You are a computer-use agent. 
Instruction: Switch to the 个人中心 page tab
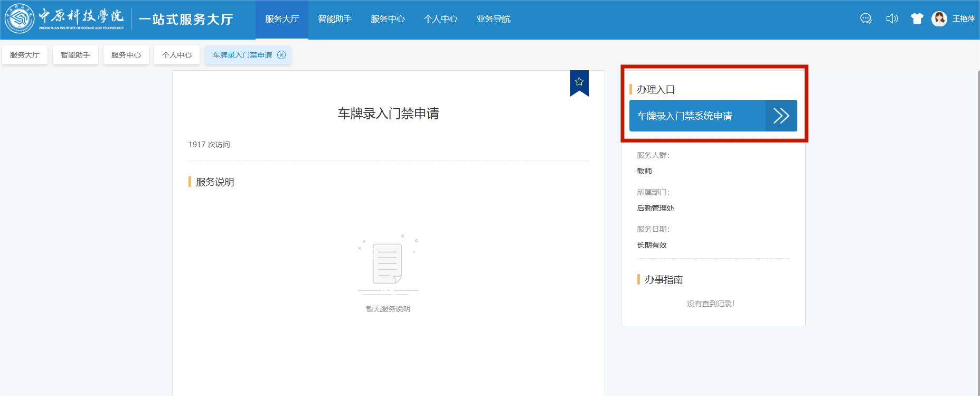(177, 55)
